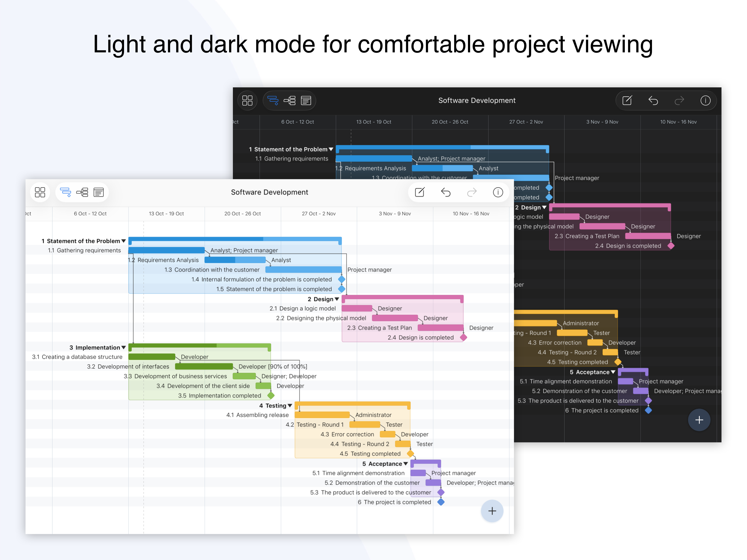Open task list view in light window

pos(99,192)
